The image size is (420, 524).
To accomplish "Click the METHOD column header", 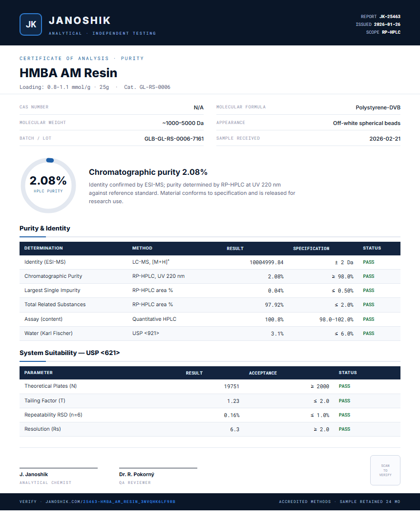I will click(x=142, y=248).
